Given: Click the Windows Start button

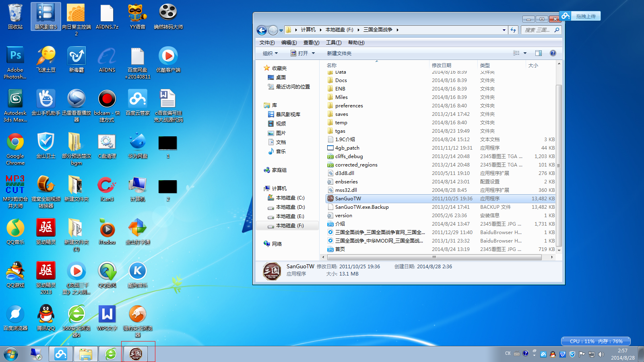Looking at the screenshot, I should tap(11, 354).
